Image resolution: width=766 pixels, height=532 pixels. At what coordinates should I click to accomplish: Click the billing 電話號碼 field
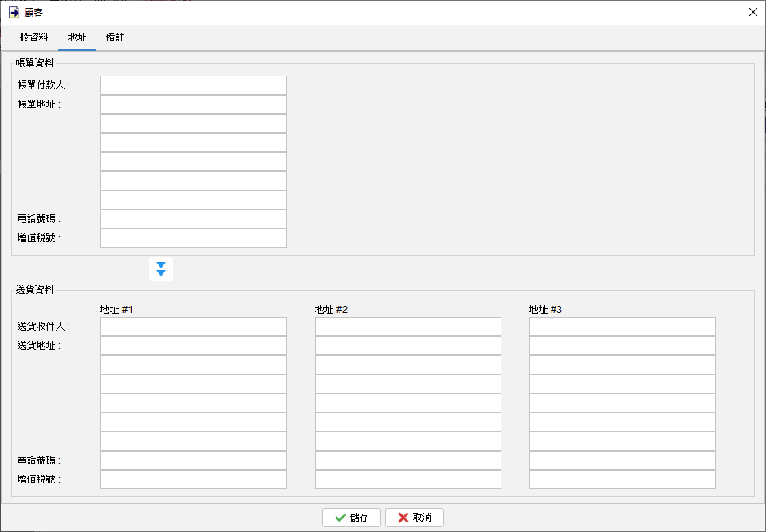tap(194, 219)
